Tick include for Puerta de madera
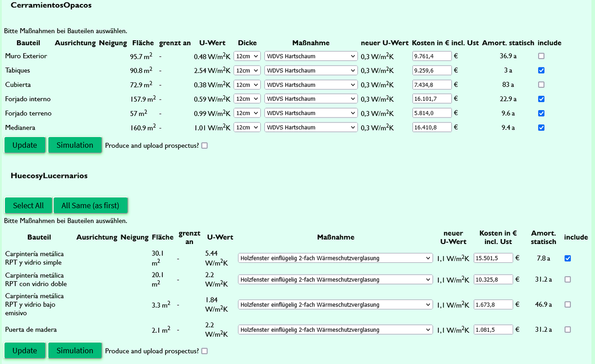595x364 pixels. 568,329
